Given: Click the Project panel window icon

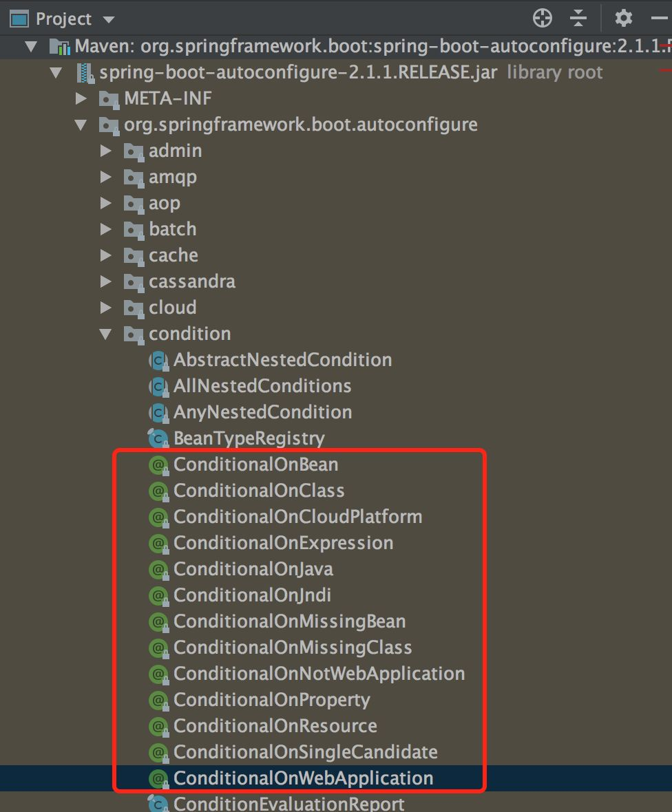Looking at the screenshot, I should click(x=19, y=19).
